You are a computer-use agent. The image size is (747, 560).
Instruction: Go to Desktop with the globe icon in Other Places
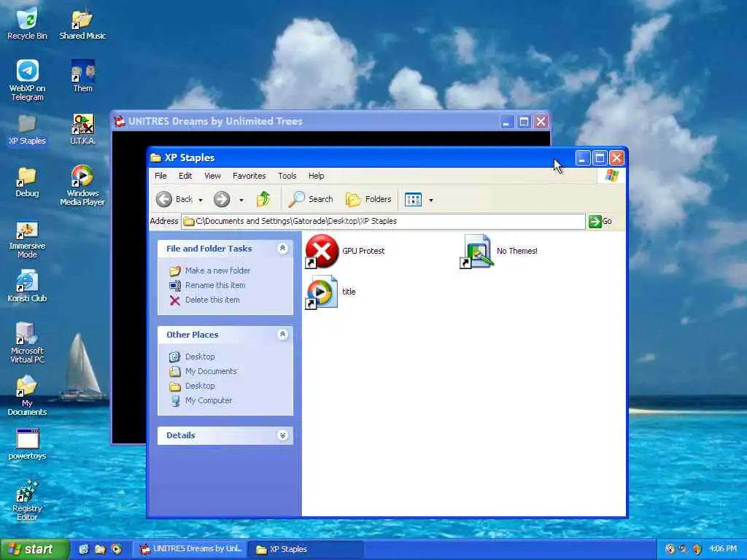[x=193, y=357]
